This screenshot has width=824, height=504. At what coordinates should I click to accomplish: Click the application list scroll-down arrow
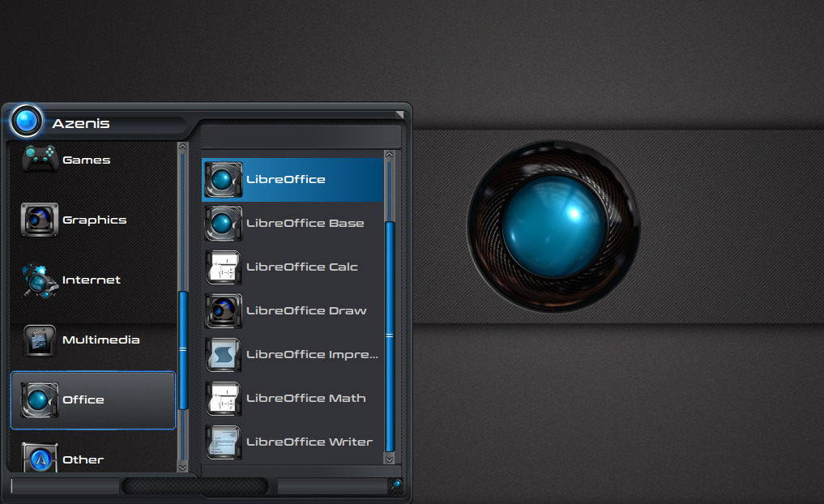point(389,459)
